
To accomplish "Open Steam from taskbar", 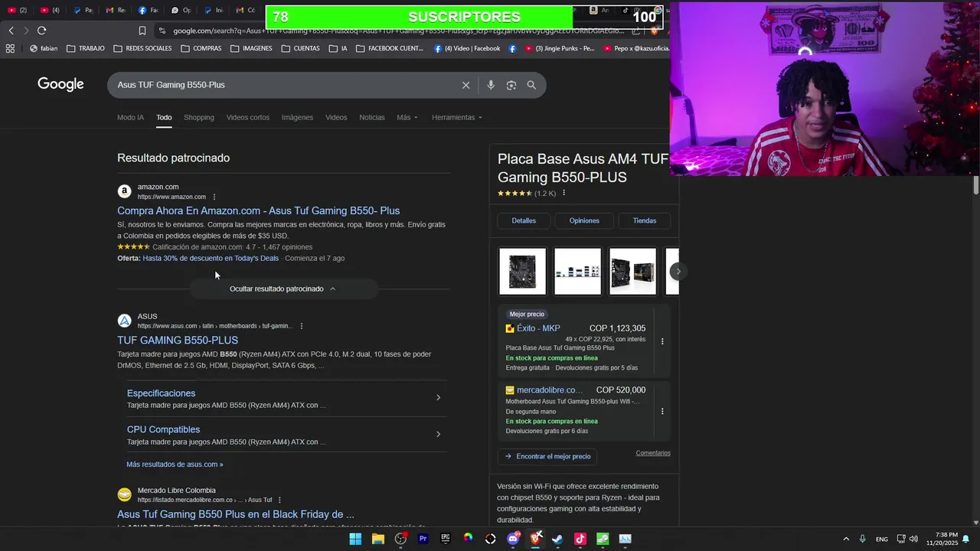I will coord(557,539).
